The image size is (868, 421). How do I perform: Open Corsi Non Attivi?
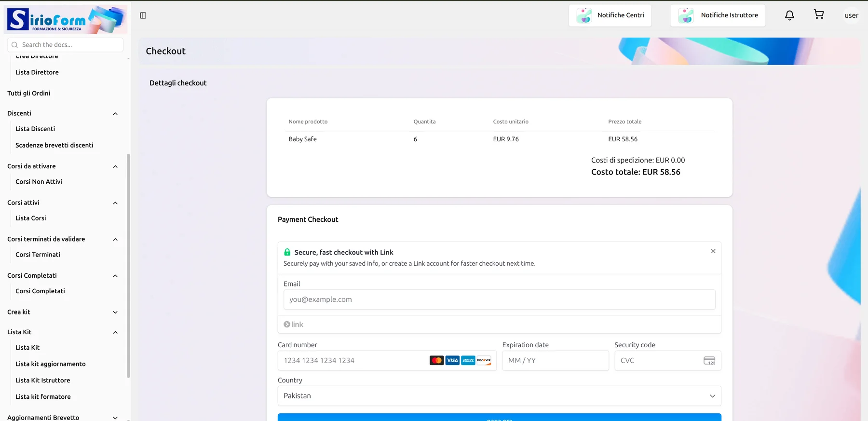coord(39,182)
